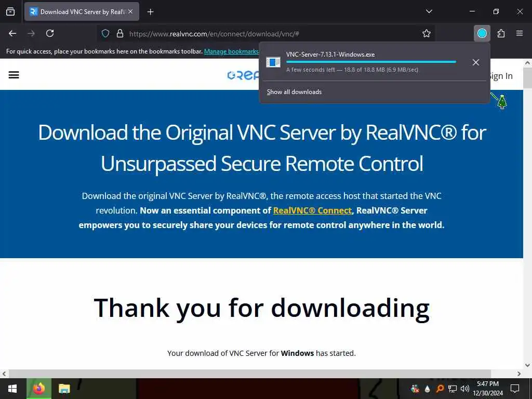Open Firefox application hamburger menu

point(520,33)
